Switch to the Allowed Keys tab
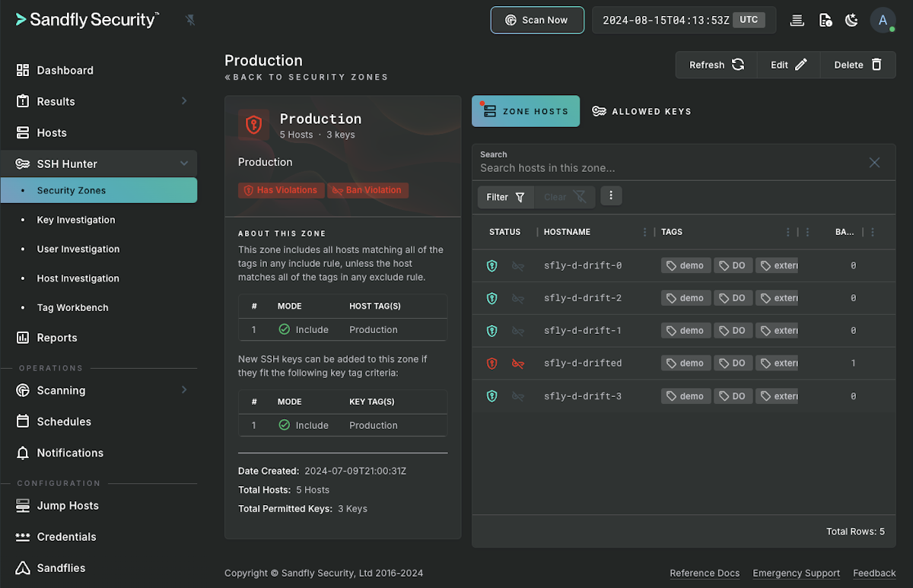Viewport: 913px width, 588px height. pyautogui.click(x=642, y=111)
